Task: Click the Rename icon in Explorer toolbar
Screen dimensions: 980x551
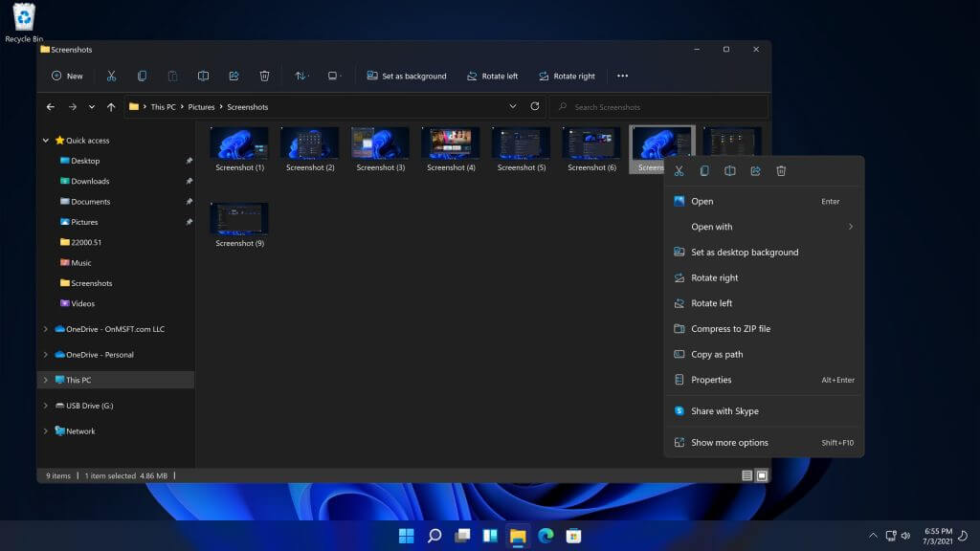Action: tap(203, 76)
